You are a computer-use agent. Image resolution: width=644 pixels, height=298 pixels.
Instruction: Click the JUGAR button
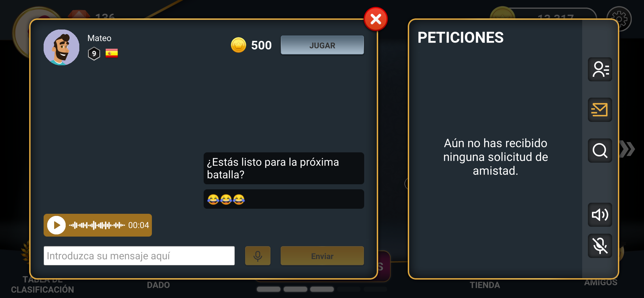[322, 45]
